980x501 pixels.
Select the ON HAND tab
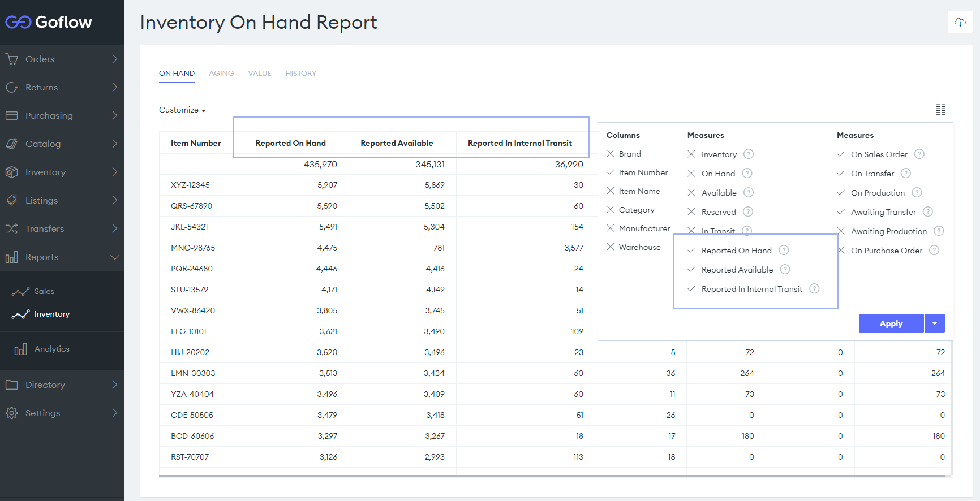point(177,73)
